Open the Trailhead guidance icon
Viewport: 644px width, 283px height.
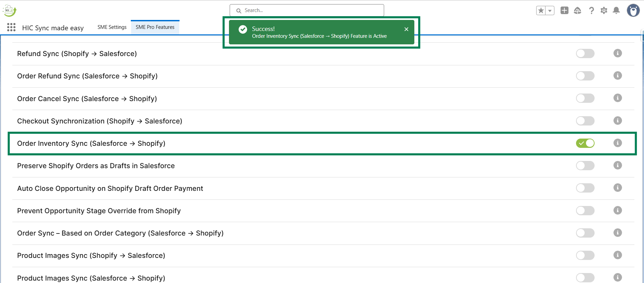[577, 11]
